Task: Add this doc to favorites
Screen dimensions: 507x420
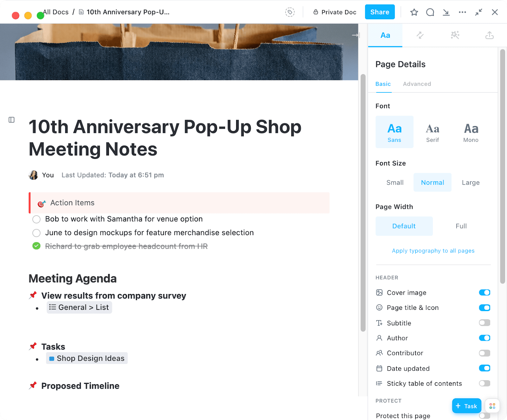Action: (414, 12)
